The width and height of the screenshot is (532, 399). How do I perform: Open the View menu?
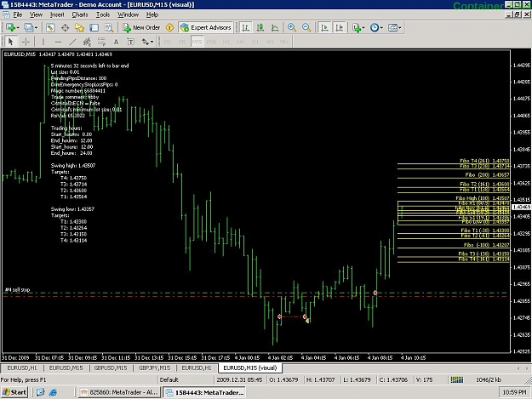point(36,14)
